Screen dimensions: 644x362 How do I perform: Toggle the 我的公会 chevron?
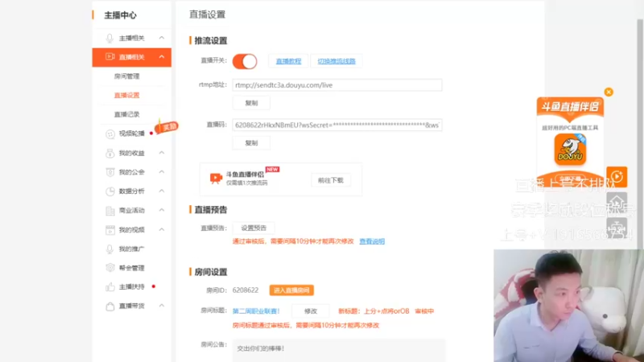(x=162, y=172)
